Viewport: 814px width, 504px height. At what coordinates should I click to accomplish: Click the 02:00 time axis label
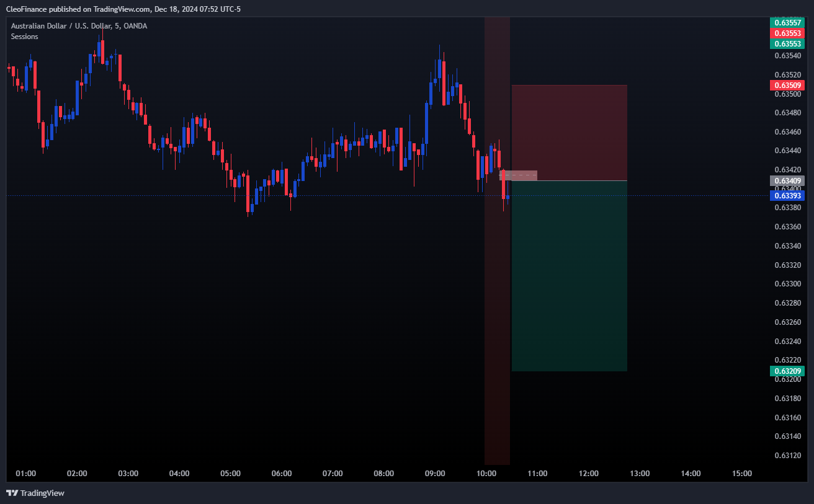point(77,474)
